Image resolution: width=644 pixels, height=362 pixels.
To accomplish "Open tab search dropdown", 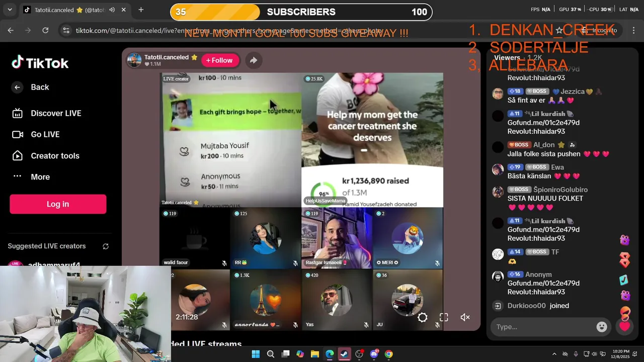I will 10,10.
